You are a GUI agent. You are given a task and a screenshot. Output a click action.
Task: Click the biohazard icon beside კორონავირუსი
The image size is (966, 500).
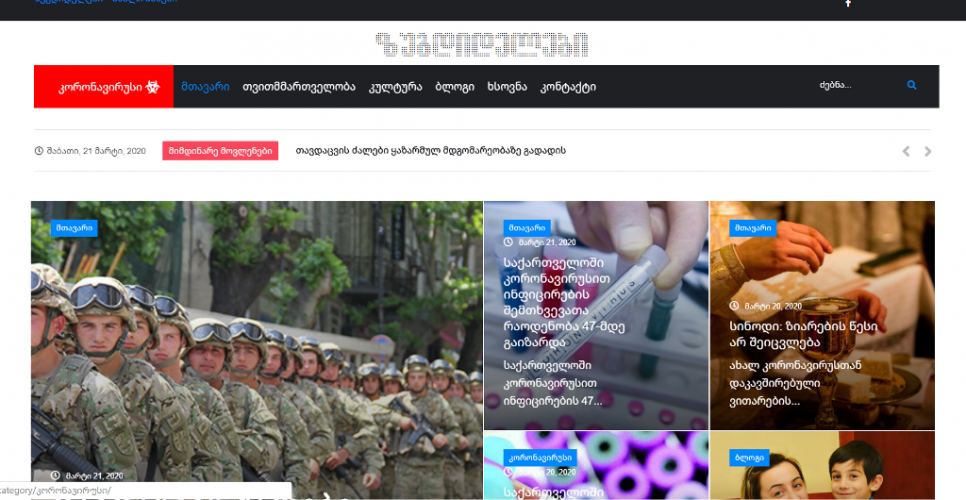153,87
